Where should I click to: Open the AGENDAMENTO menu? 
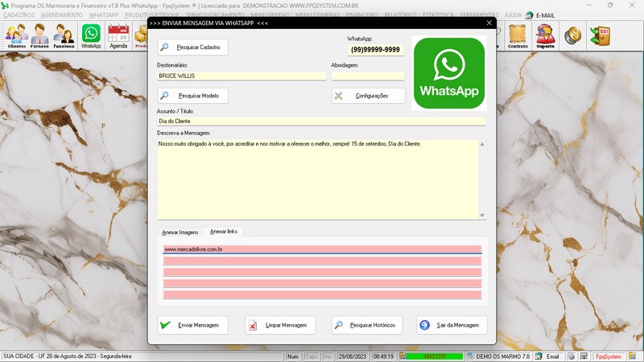tap(62, 15)
